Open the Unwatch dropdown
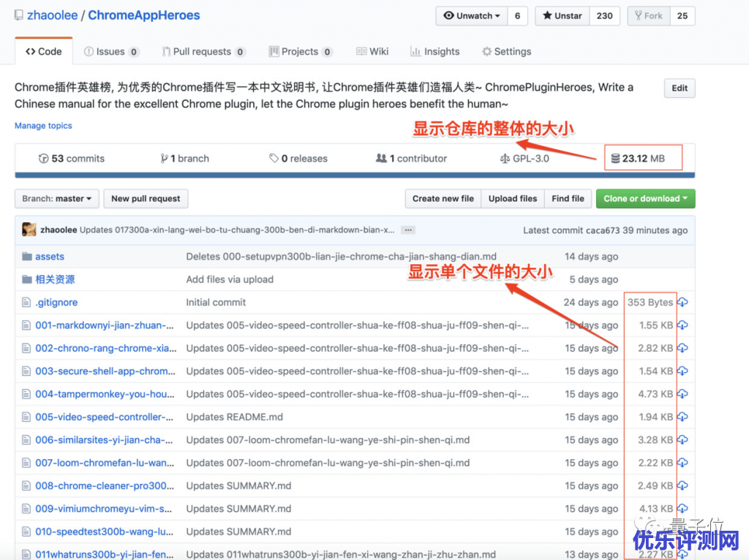This screenshot has height=560, width=749. 472,16
